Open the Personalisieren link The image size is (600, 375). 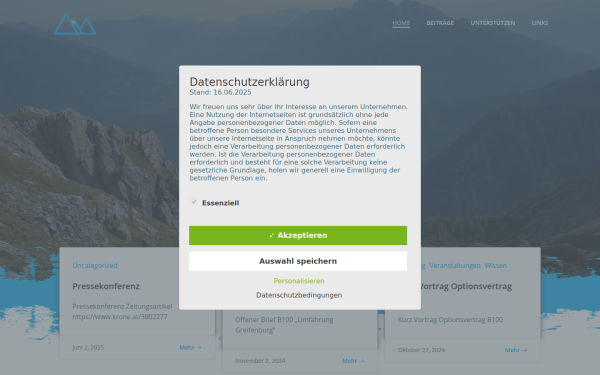(299, 281)
